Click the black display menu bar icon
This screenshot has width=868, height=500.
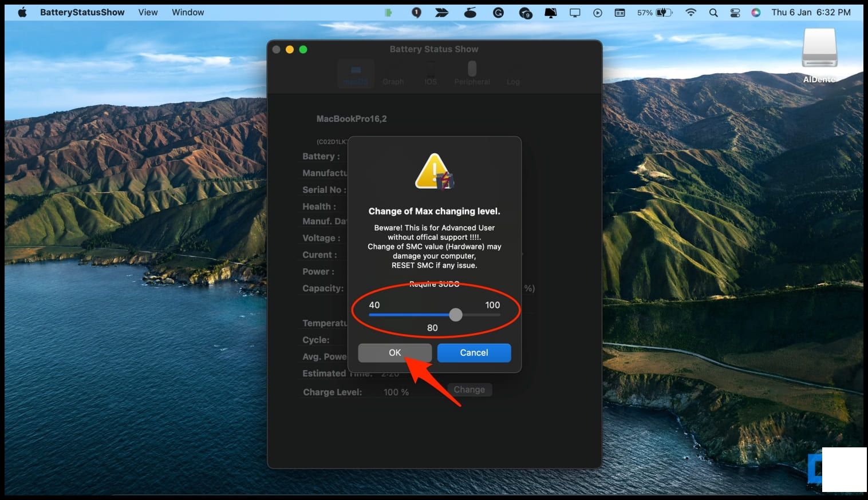(x=551, y=13)
